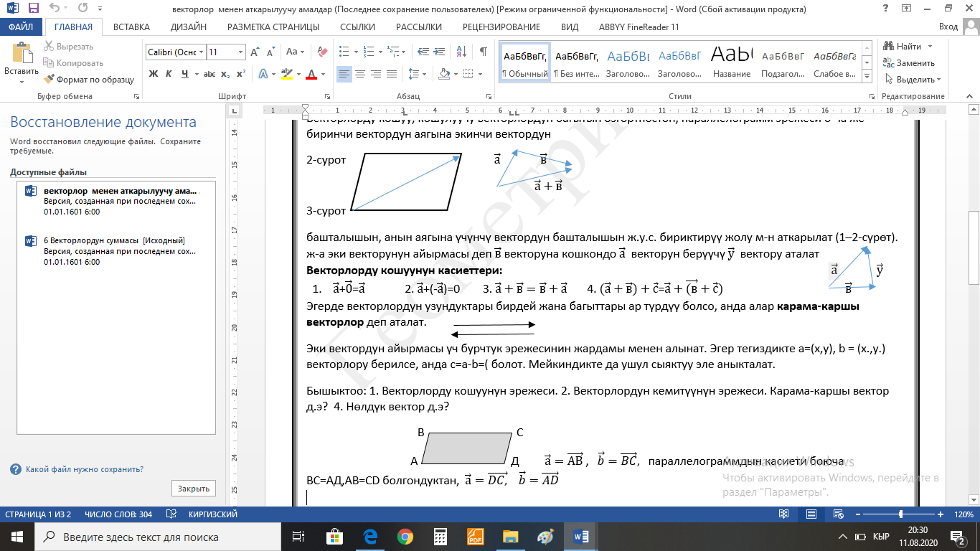Open the Windows Start menu
The height and width of the screenshot is (551, 980).
[17, 537]
